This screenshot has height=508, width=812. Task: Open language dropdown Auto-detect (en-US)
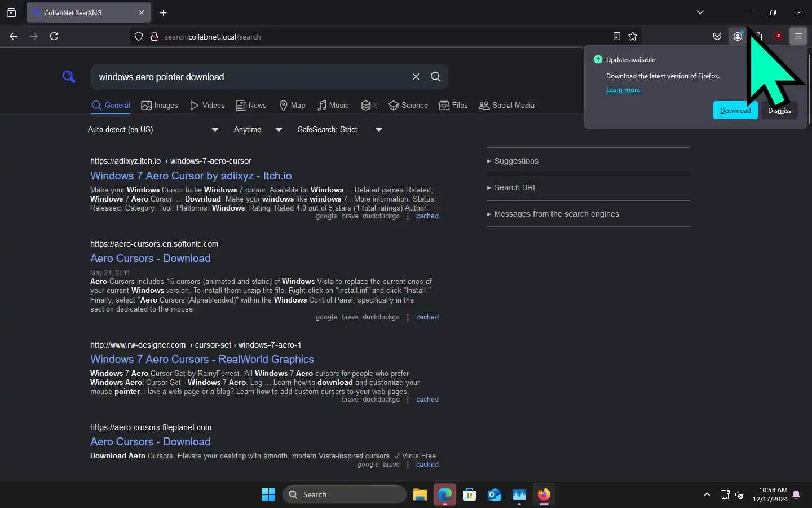point(153,129)
